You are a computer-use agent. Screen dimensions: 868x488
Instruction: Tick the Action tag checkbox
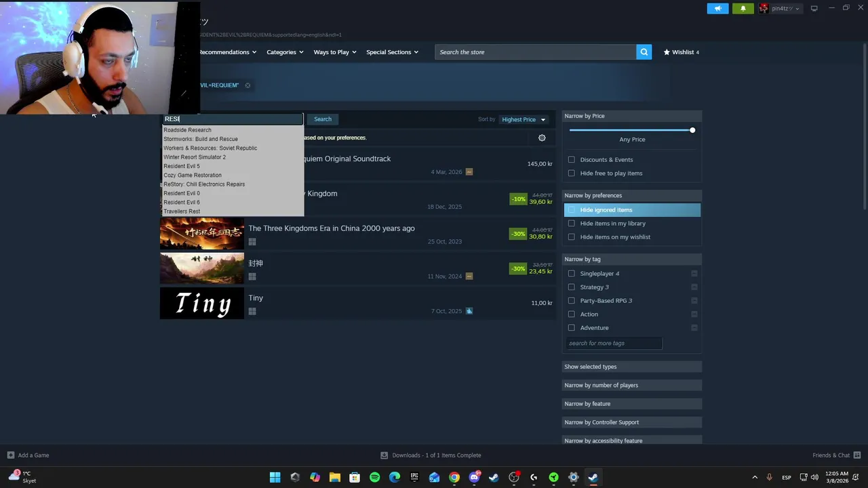click(x=572, y=314)
